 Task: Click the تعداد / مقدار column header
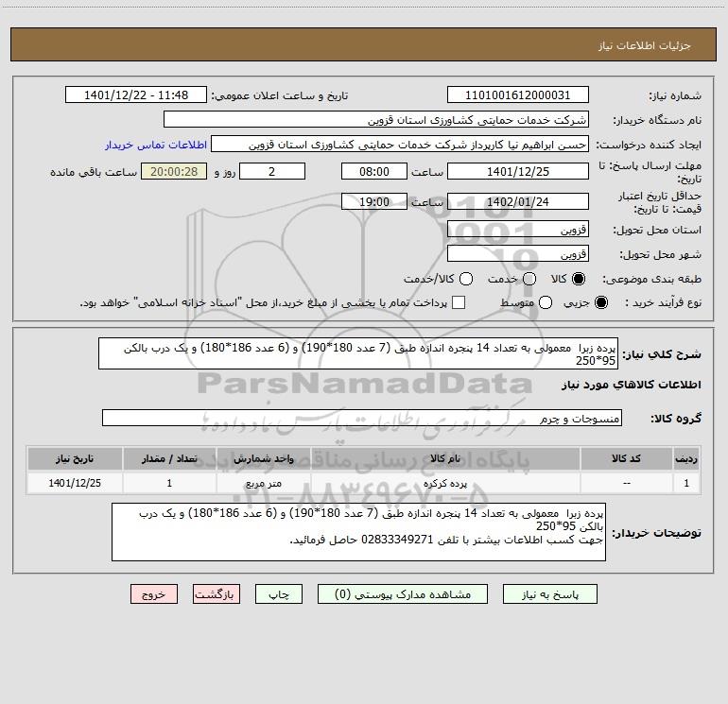coord(169,458)
